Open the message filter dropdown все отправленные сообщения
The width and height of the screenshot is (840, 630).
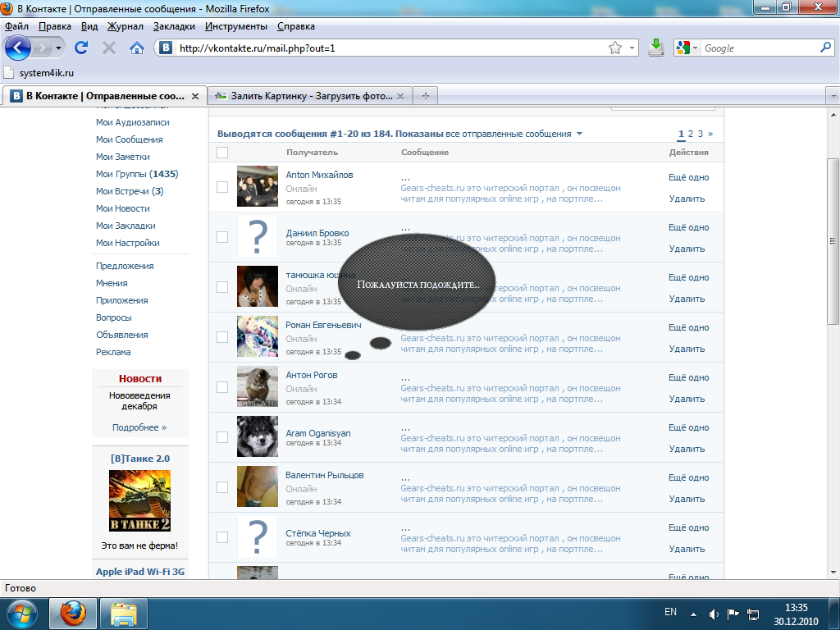(x=514, y=134)
